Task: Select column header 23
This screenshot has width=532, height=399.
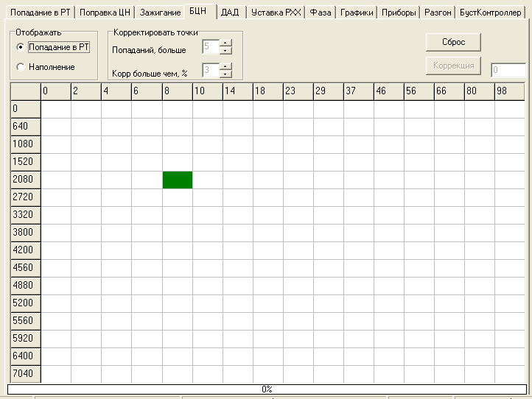Action: tap(298, 91)
